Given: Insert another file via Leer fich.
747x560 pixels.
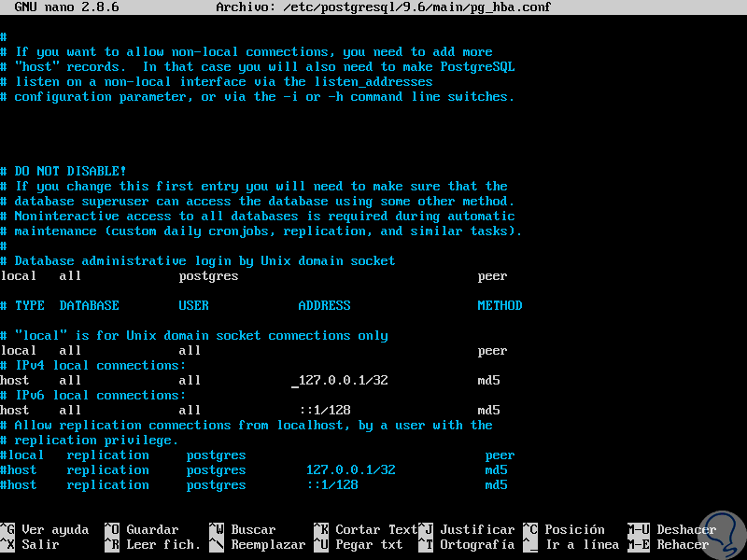Looking at the screenshot, I should tap(161, 544).
